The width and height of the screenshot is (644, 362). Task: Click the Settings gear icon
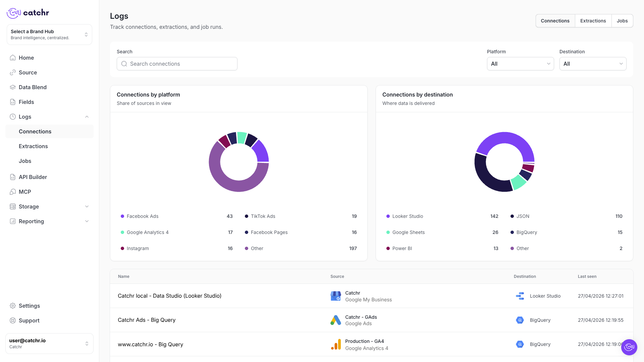tap(13, 306)
